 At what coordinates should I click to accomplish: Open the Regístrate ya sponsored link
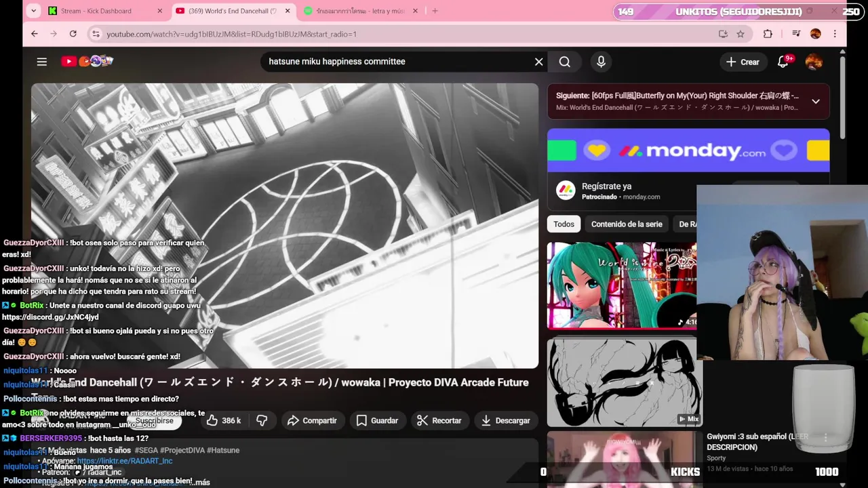tap(606, 186)
